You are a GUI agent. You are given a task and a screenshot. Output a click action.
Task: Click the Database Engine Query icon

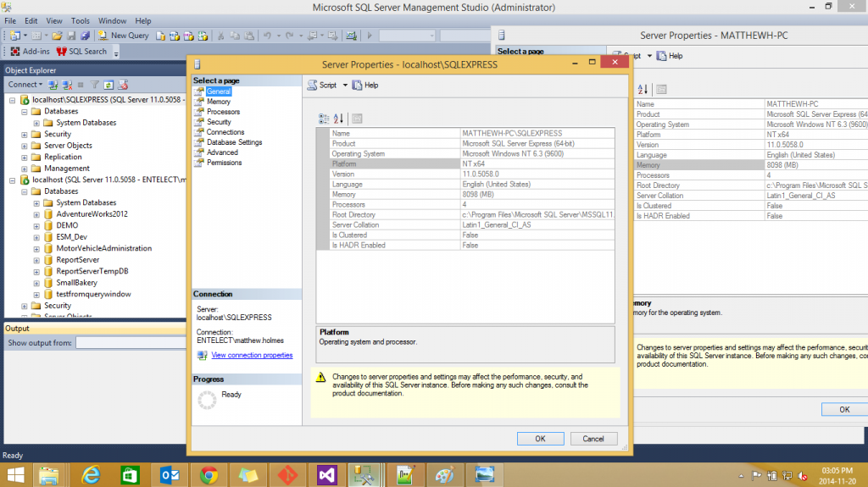point(160,36)
